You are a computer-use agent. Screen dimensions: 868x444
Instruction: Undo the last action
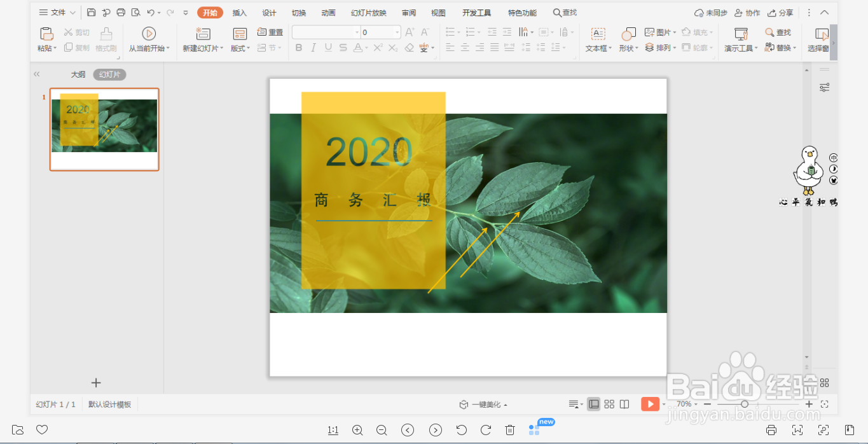151,13
